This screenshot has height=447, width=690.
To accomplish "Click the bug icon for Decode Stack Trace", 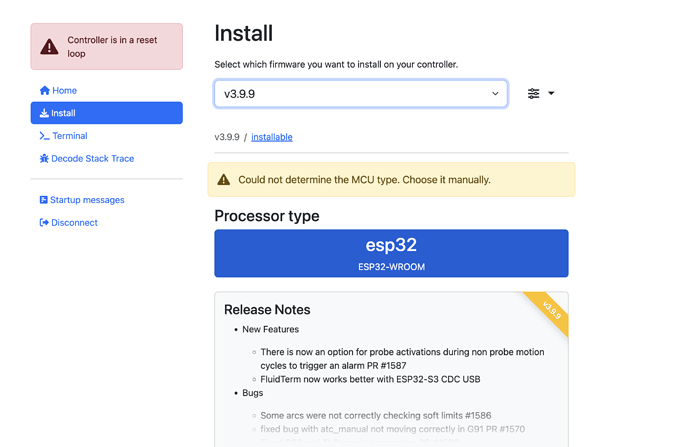I will 44,159.
